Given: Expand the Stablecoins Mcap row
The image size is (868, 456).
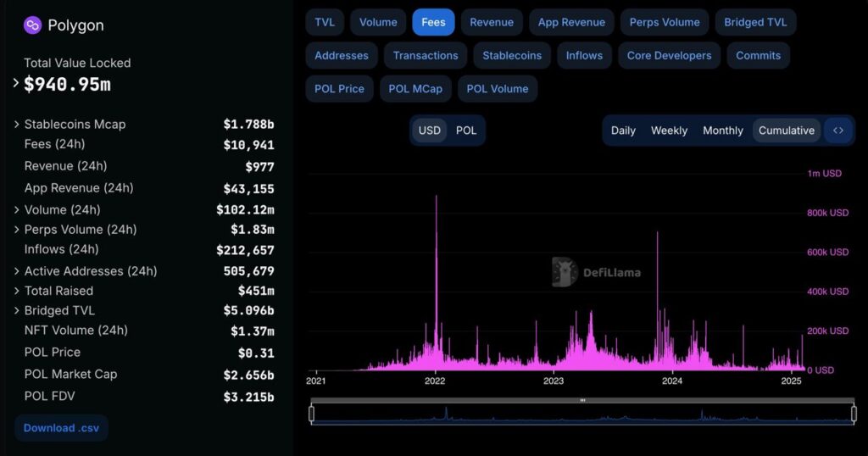Looking at the screenshot, I should point(17,125).
